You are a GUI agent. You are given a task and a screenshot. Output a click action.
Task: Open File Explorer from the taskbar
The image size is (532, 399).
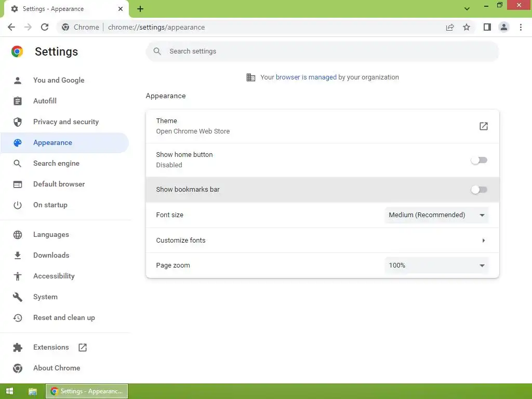33,391
